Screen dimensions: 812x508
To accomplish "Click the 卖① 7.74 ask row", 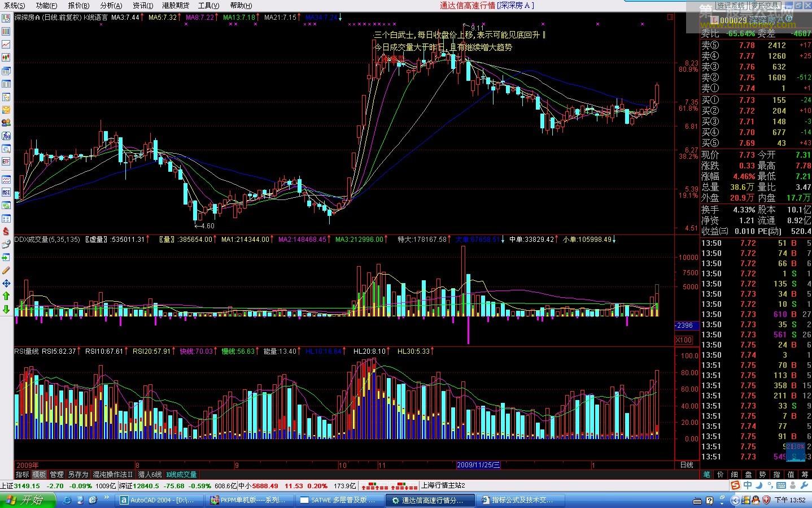I will (756, 89).
